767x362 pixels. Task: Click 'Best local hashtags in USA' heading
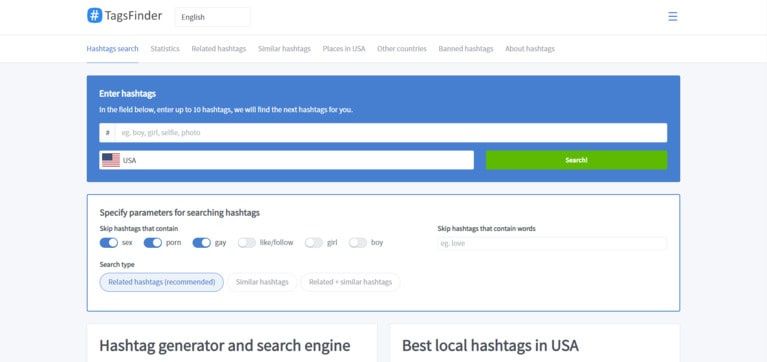click(x=490, y=345)
